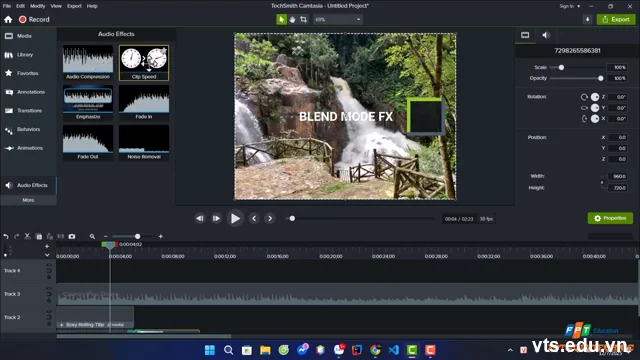Open Windows Start menu
The height and width of the screenshot is (360, 640).
pos(210,350)
